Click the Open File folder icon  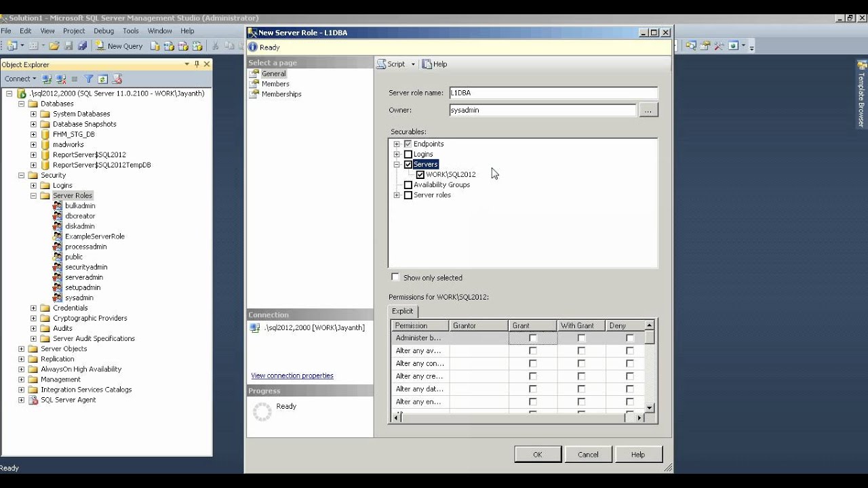(x=54, y=46)
